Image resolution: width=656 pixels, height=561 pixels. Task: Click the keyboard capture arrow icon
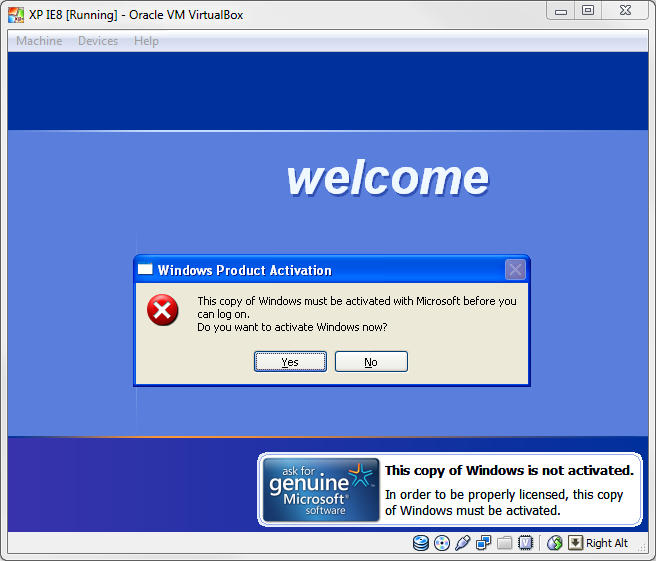click(x=575, y=543)
